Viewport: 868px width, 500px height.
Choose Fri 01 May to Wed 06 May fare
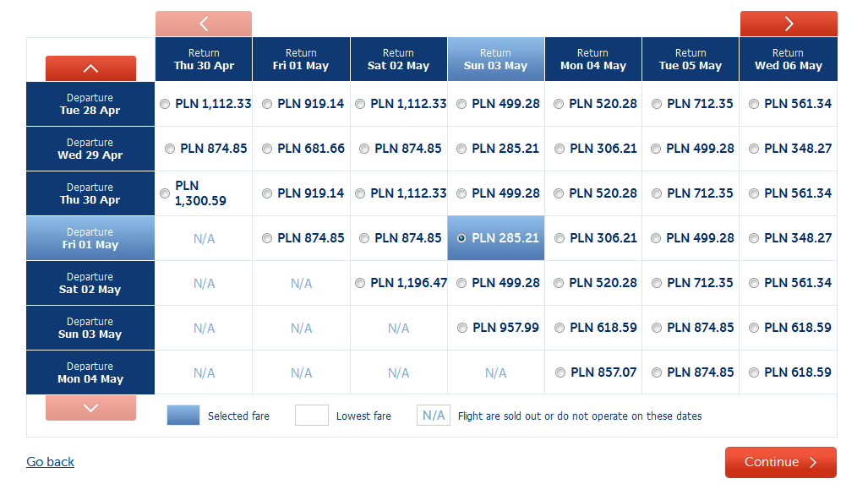(753, 238)
